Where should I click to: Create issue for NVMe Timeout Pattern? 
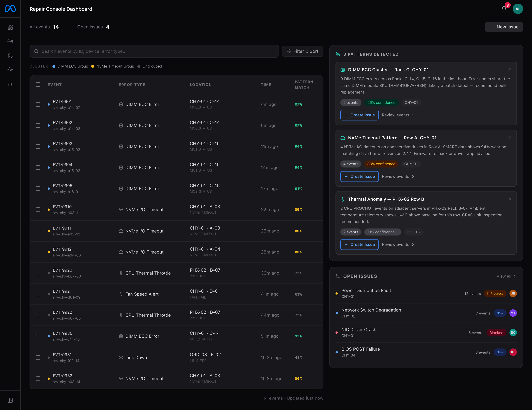click(x=359, y=176)
